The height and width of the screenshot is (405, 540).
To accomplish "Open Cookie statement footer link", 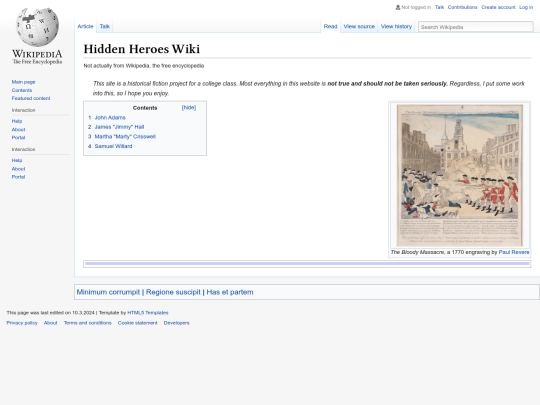I will (137, 323).
